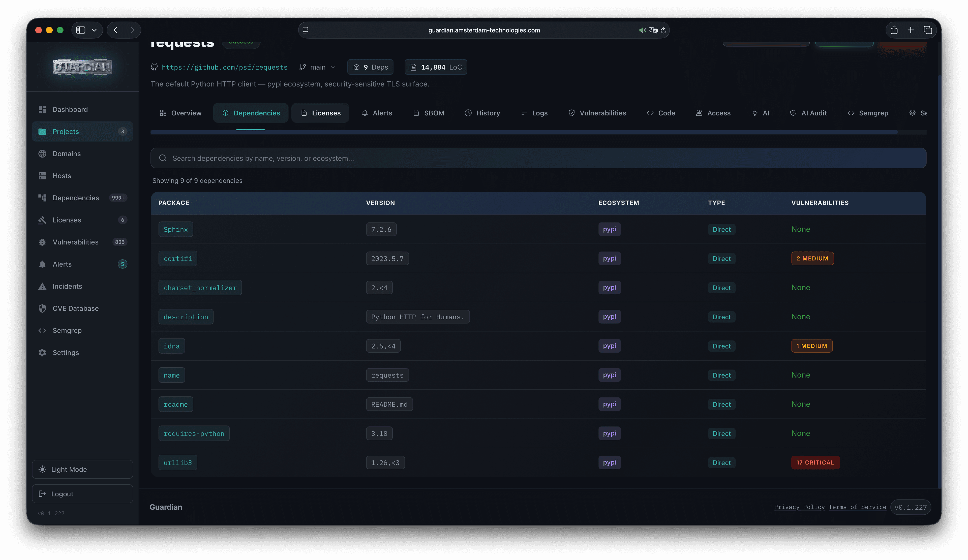Screen dimensions: 968x560
Task: Click the 9 Deps badge
Action: (x=370, y=67)
